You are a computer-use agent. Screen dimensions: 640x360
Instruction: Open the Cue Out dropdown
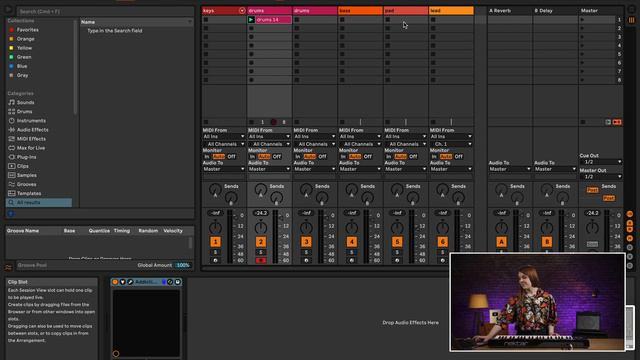pyautogui.click(x=601, y=162)
